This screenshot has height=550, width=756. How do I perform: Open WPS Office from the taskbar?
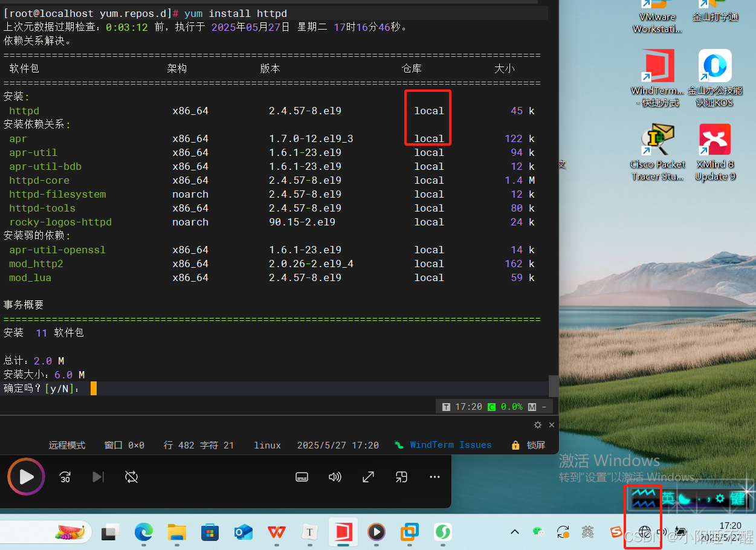(x=277, y=532)
